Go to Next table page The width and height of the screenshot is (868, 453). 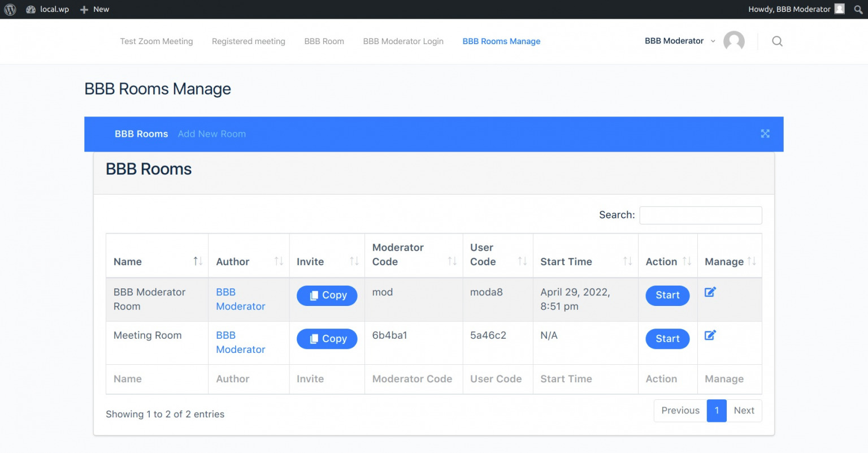point(744,411)
